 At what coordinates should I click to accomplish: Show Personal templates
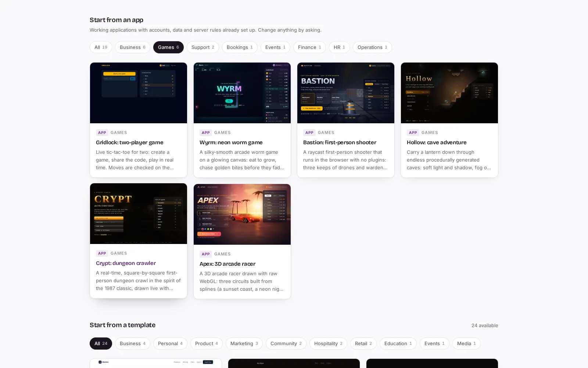(x=170, y=343)
